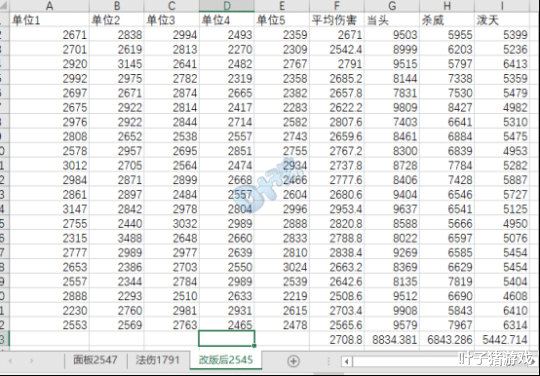Viewport: 540px width, 376px height.
Task: Select cell with value 2565.6
Action: tap(337, 325)
